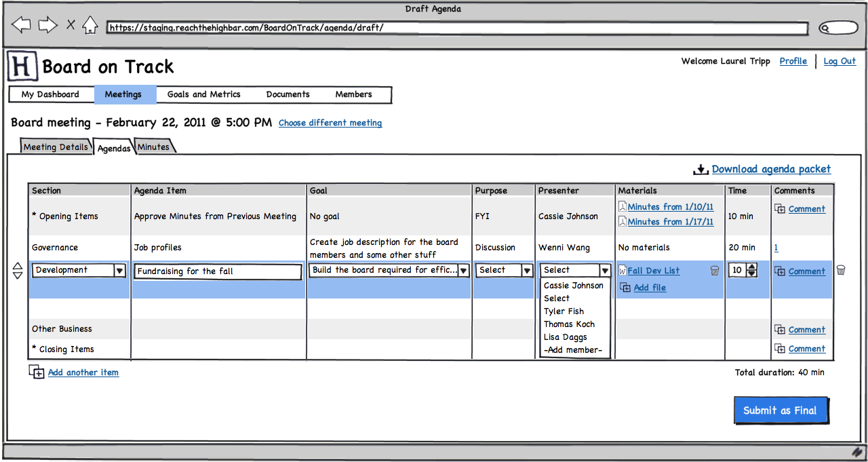Open the Goals and Metrics menu item
Screen dimensions: 868x462
click(204, 94)
